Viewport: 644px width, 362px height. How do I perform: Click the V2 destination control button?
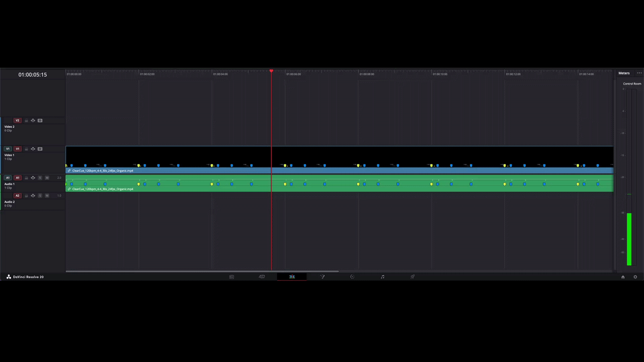coord(18,121)
